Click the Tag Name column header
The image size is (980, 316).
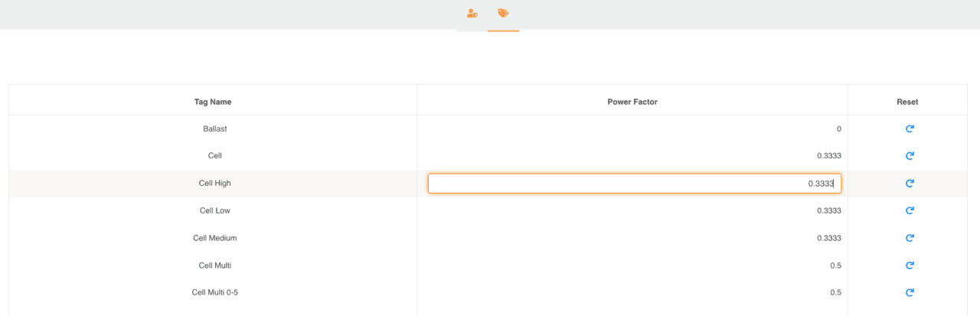click(x=213, y=102)
